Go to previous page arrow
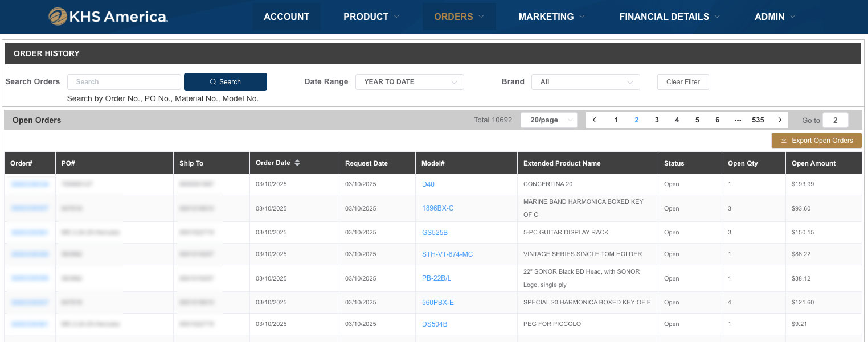 point(595,120)
